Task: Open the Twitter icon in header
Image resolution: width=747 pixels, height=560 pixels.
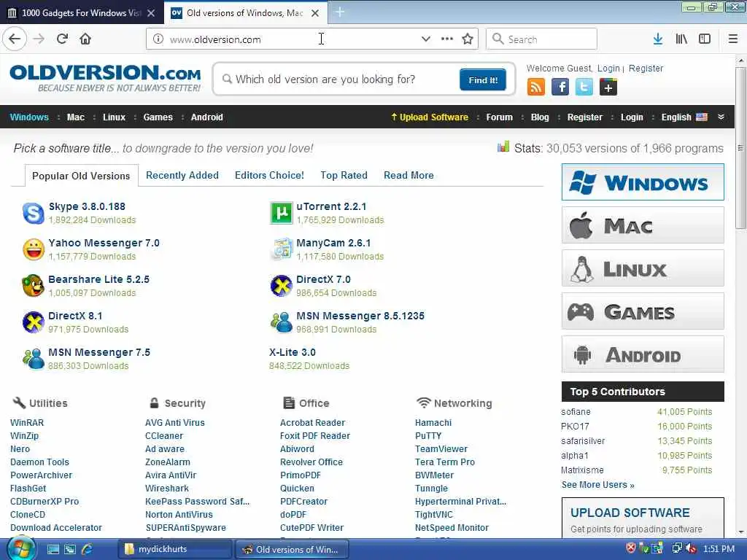Action: (x=584, y=87)
